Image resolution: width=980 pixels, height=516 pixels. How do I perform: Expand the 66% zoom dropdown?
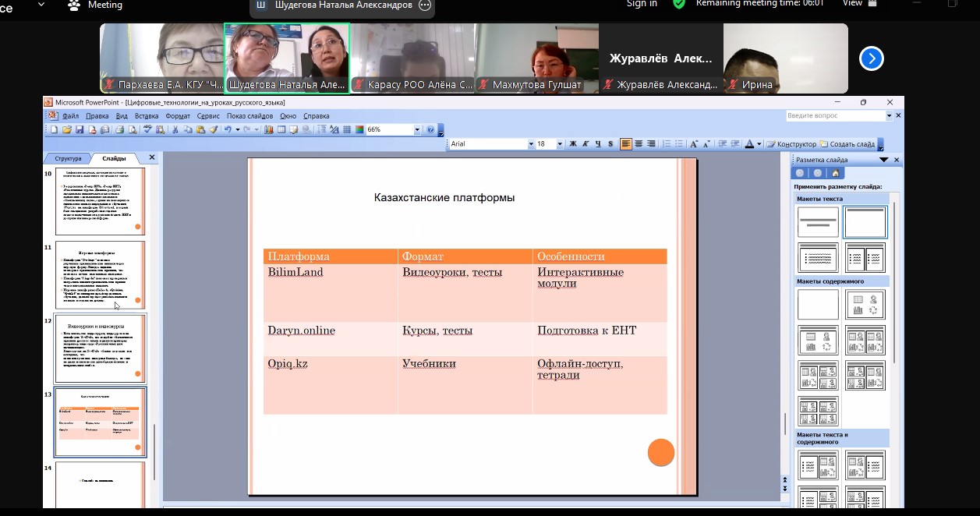417,130
